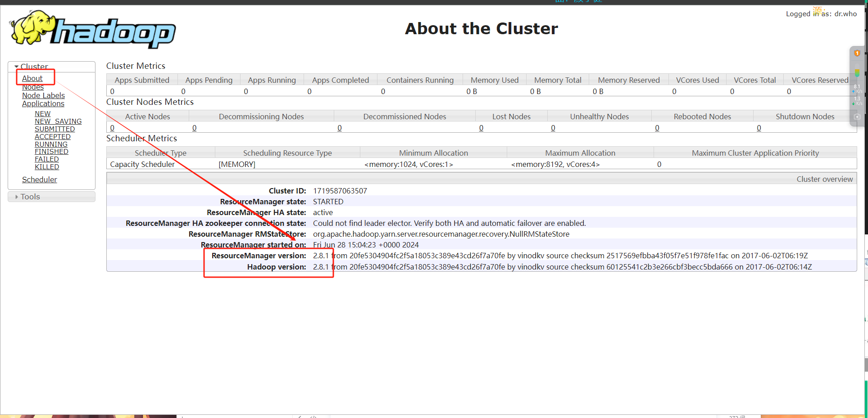The width and height of the screenshot is (868, 418).
Task: Open the Scheduler page
Action: click(40, 180)
